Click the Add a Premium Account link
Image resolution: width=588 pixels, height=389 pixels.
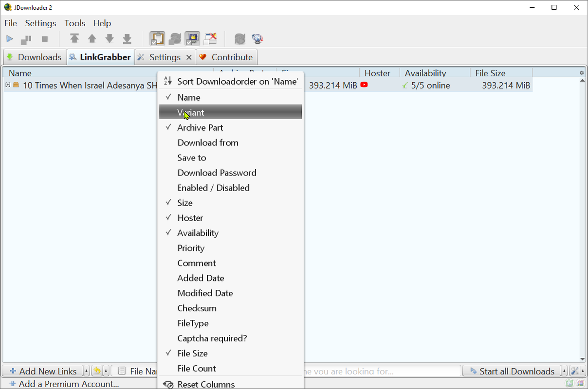(63, 384)
